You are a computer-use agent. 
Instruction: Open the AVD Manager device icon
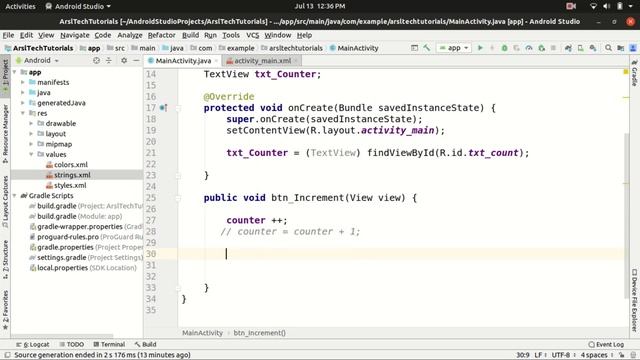(x=580, y=48)
